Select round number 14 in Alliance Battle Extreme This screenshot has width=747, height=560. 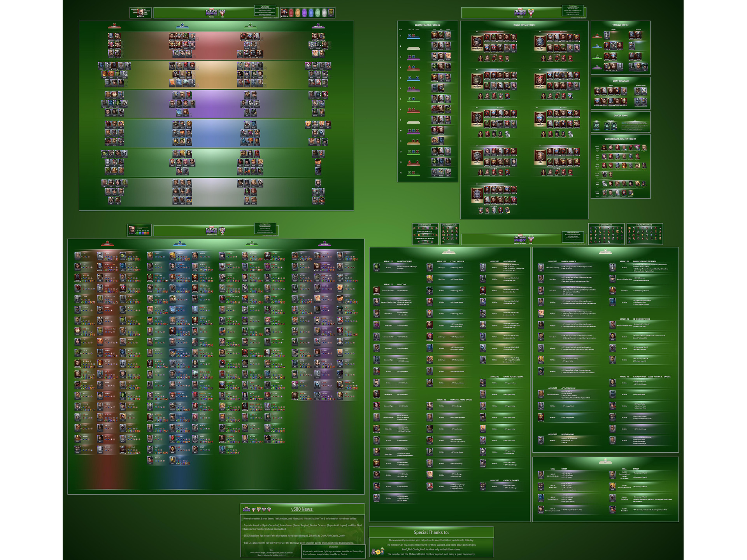point(401,173)
